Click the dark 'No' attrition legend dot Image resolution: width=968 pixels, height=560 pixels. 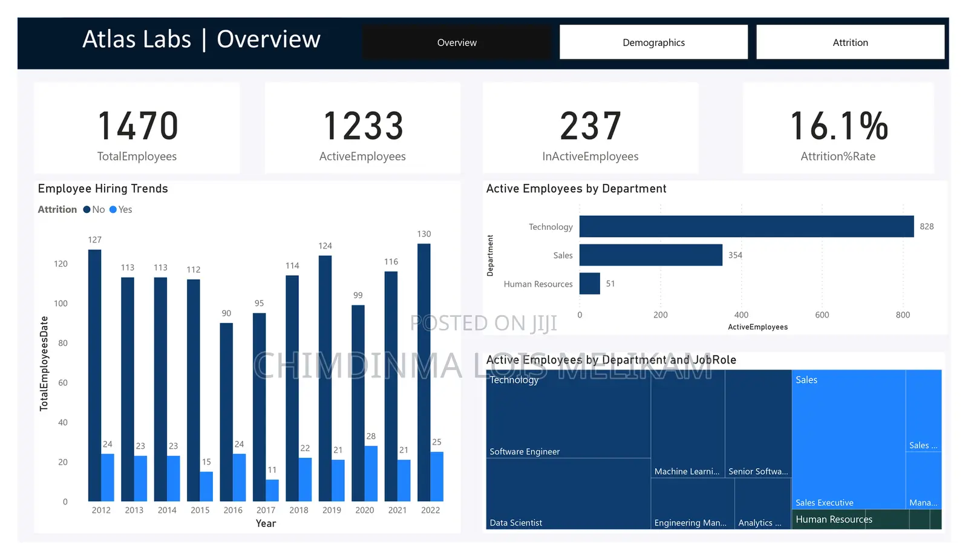(x=87, y=209)
